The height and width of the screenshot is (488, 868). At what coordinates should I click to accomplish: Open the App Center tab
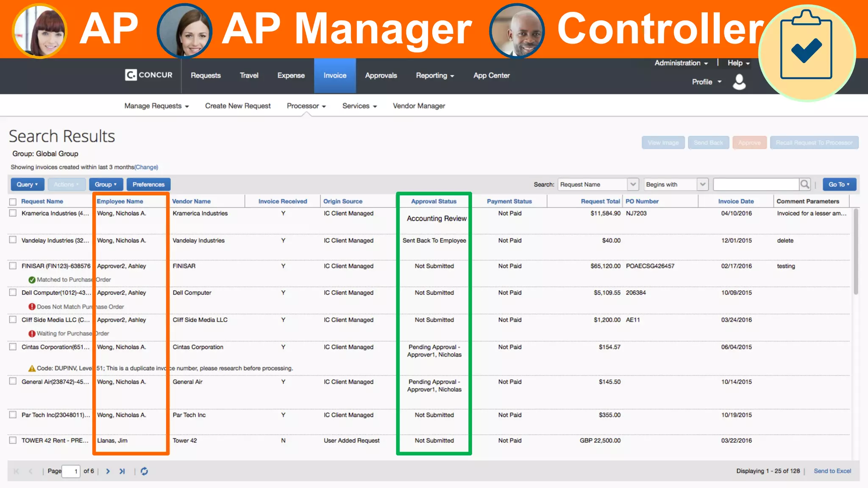point(492,75)
